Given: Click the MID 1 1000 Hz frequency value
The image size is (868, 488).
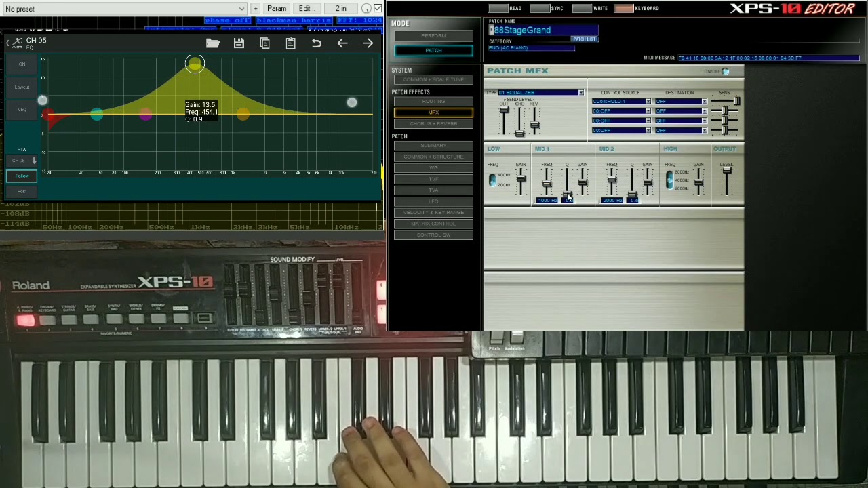Looking at the screenshot, I should (547, 201).
